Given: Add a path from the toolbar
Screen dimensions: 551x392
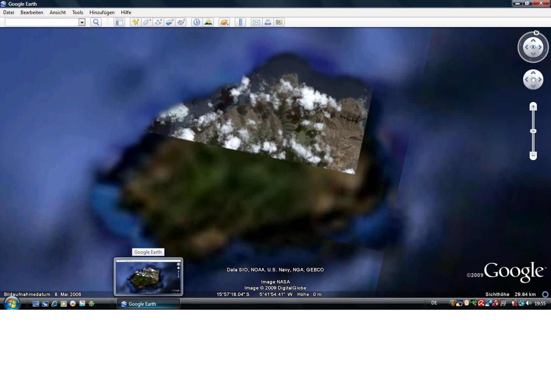Looking at the screenshot, I should pyautogui.click(x=158, y=22).
